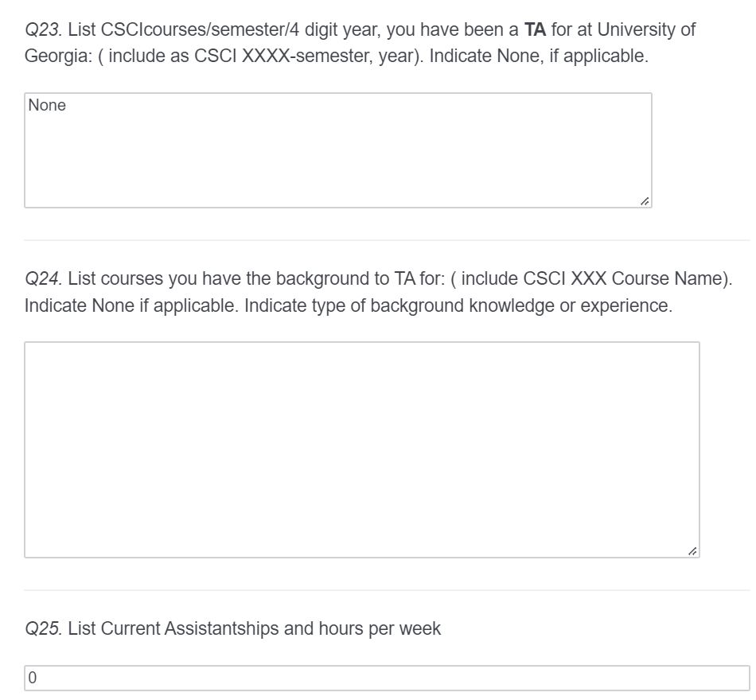Click the italic 'Q24.' question number
Image resolution: width=756 pixels, height=700 pixels.
[x=44, y=278]
